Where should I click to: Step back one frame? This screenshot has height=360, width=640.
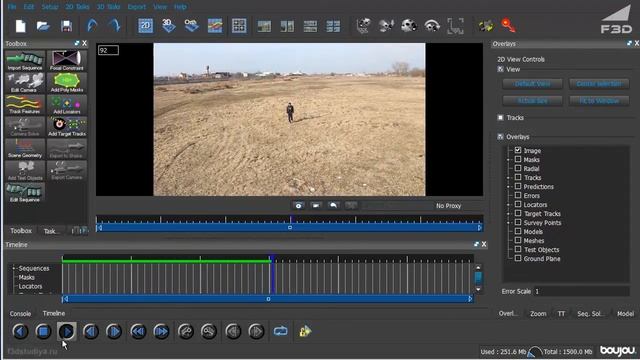(x=91, y=331)
